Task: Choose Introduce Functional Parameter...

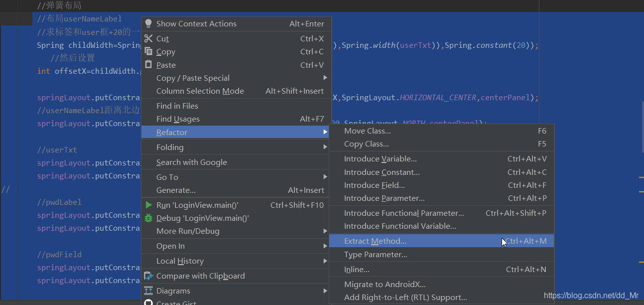Action: click(x=442, y=213)
